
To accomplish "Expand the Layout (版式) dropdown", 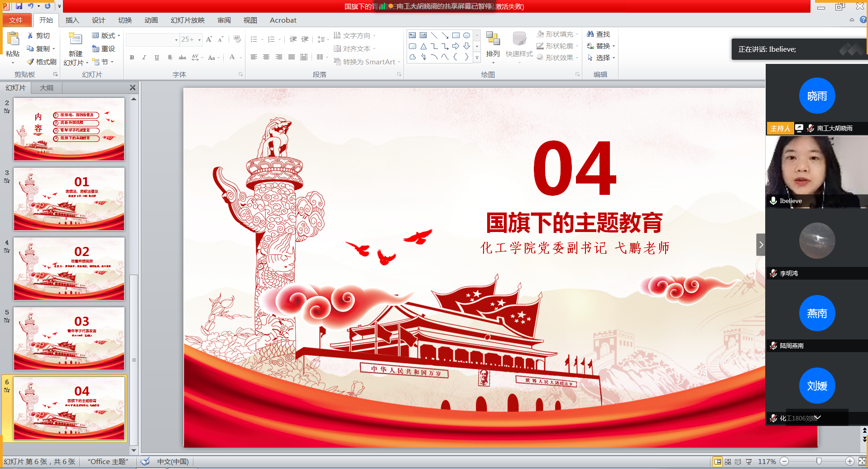I will (x=106, y=35).
